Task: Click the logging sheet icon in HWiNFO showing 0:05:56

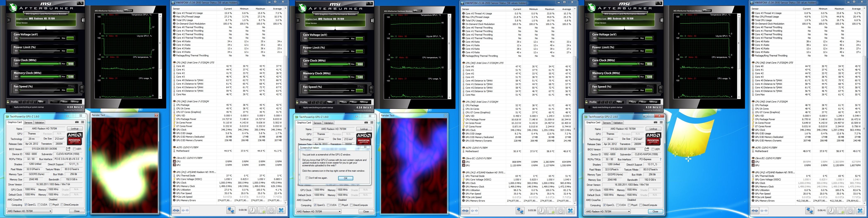Action: click(551, 211)
